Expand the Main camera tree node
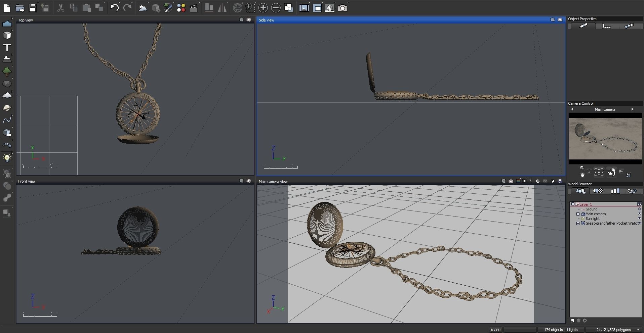Image resolution: width=644 pixels, height=333 pixels. [x=578, y=214]
